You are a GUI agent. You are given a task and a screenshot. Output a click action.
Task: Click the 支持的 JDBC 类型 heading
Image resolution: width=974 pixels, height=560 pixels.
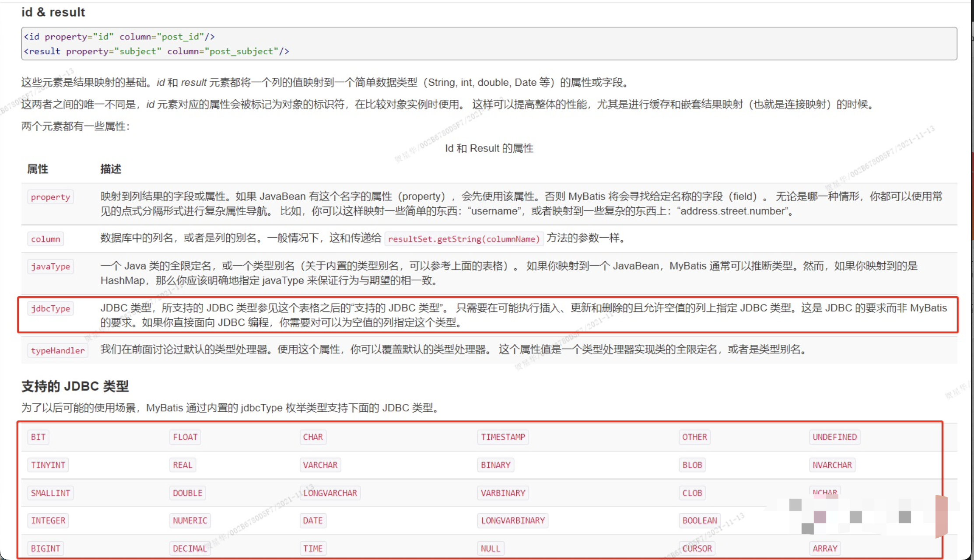coord(75,386)
